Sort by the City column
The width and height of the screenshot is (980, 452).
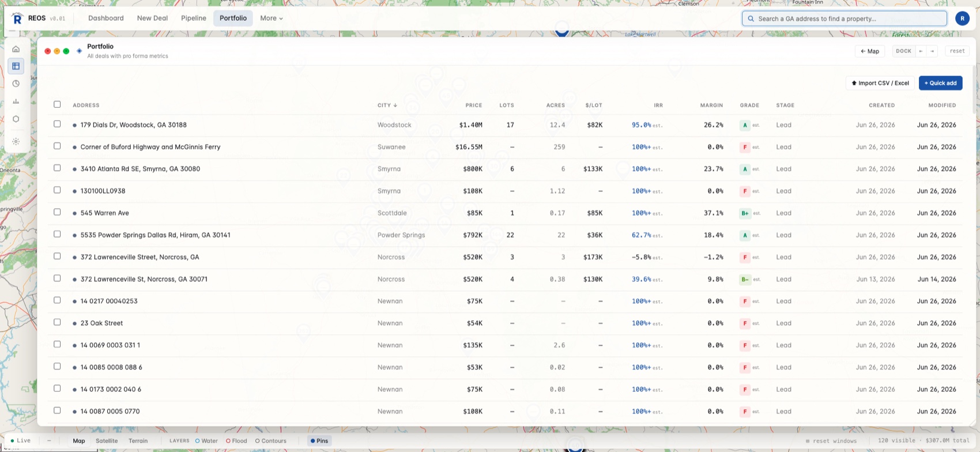pyautogui.click(x=387, y=106)
